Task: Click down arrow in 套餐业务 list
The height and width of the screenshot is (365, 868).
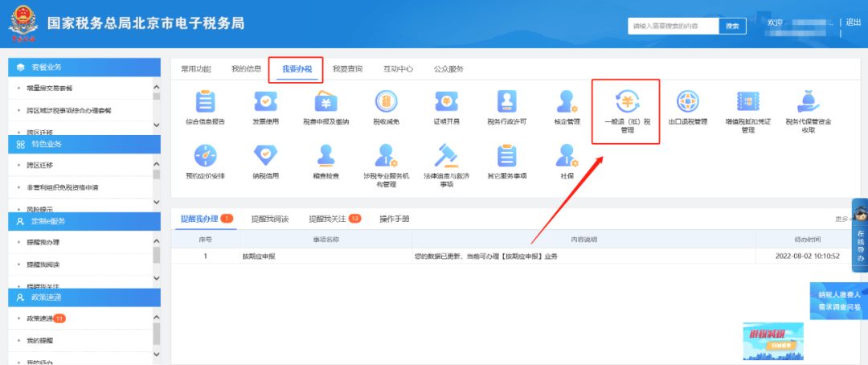Action: click(x=156, y=125)
